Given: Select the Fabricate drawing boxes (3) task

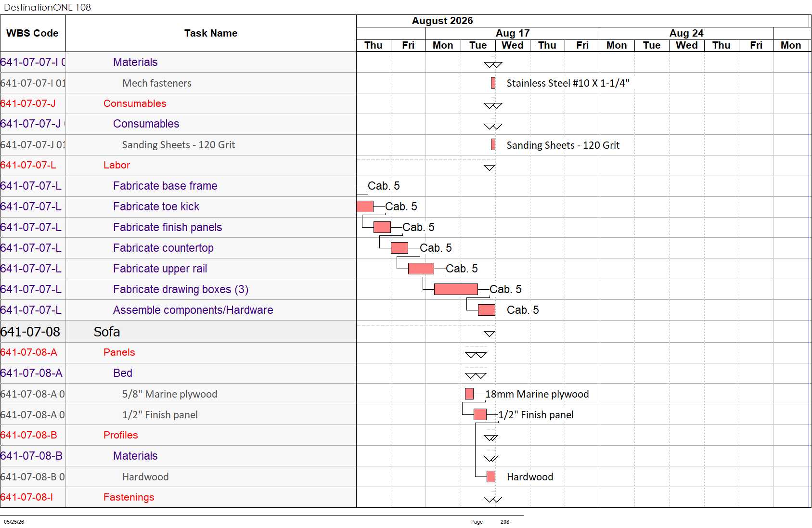Looking at the screenshot, I should [180, 289].
